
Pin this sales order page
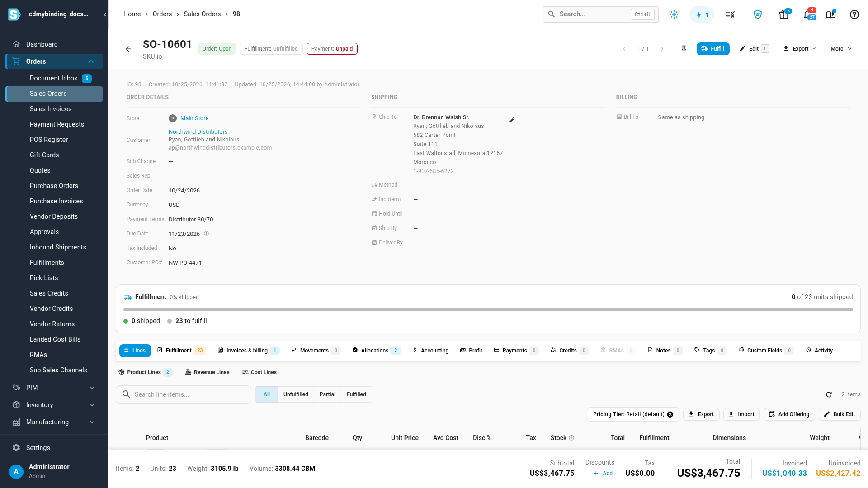point(684,49)
